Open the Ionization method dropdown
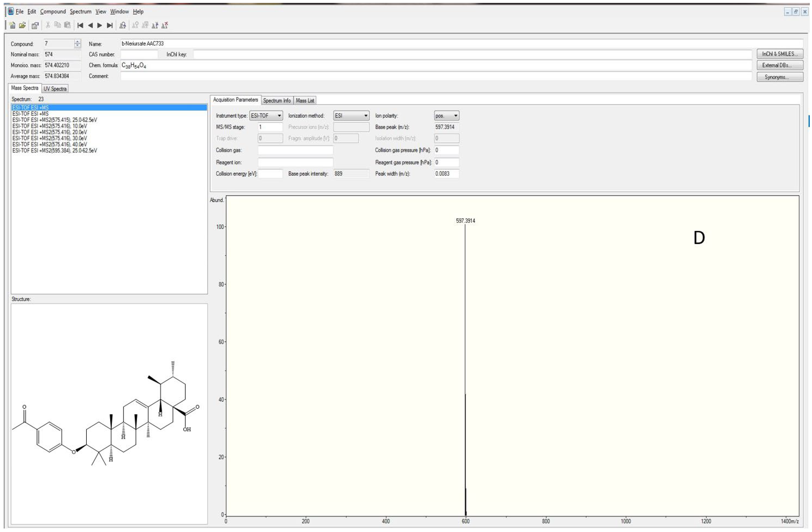 coord(365,116)
